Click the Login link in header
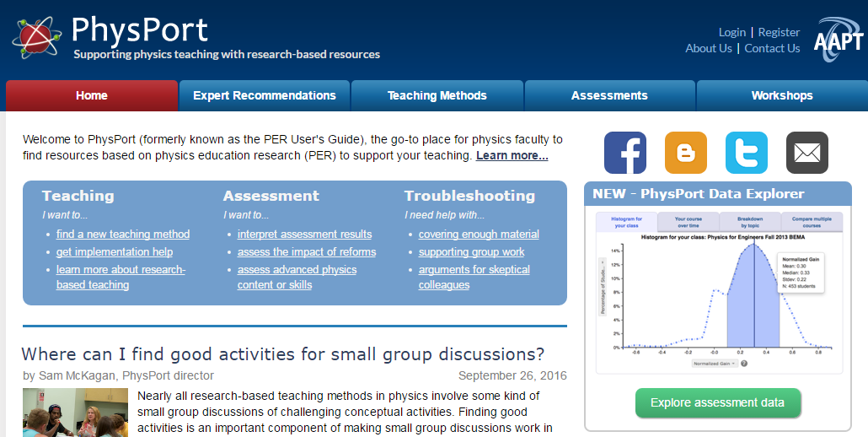The image size is (868, 437). (731, 32)
